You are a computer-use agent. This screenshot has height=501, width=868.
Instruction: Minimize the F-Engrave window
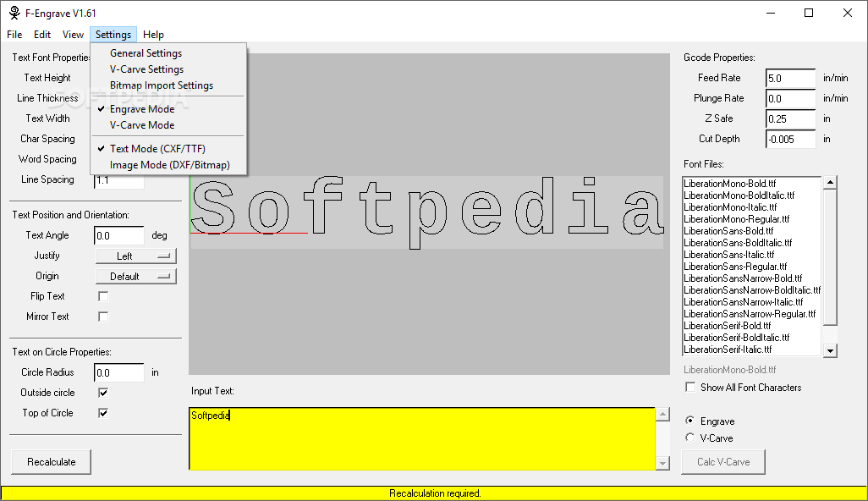771,13
